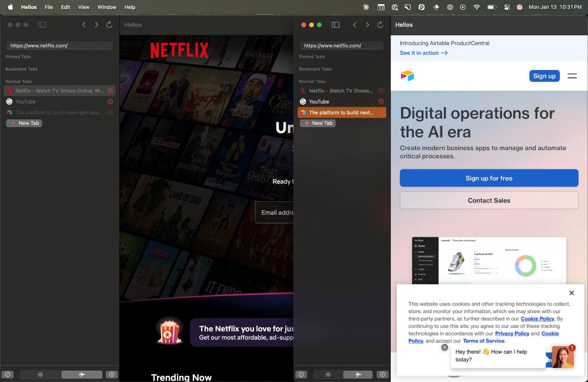
Task: Click the URL field in the right window
Action: coord(342,45)
